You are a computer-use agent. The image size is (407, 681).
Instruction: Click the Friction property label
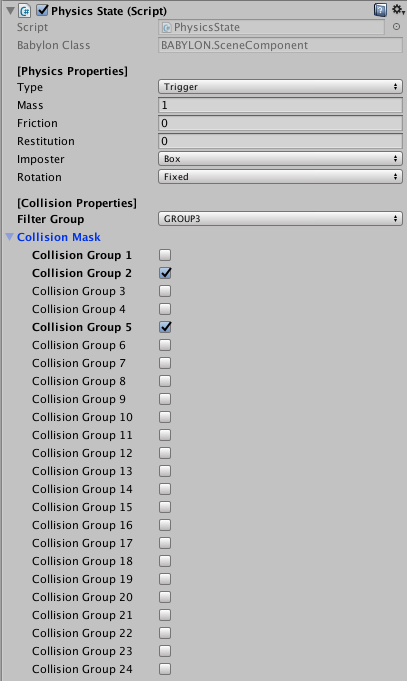(x=37, y=123)
